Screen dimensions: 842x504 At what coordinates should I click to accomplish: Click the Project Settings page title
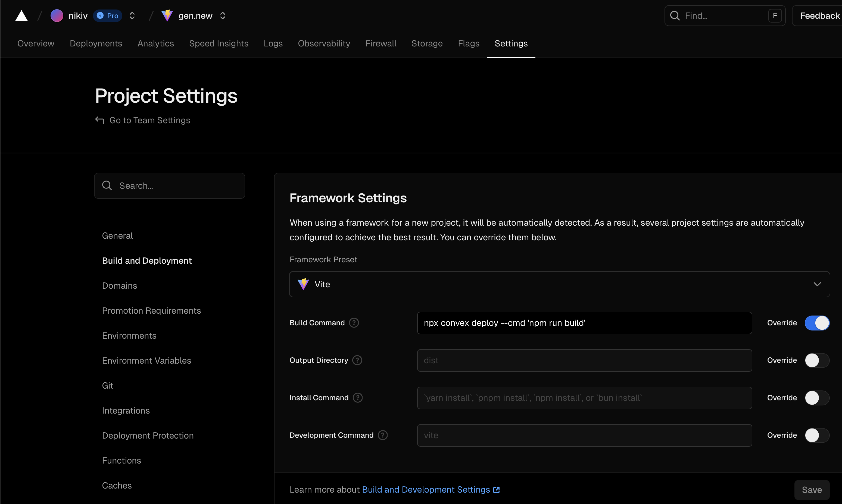(x=166, y=96)
